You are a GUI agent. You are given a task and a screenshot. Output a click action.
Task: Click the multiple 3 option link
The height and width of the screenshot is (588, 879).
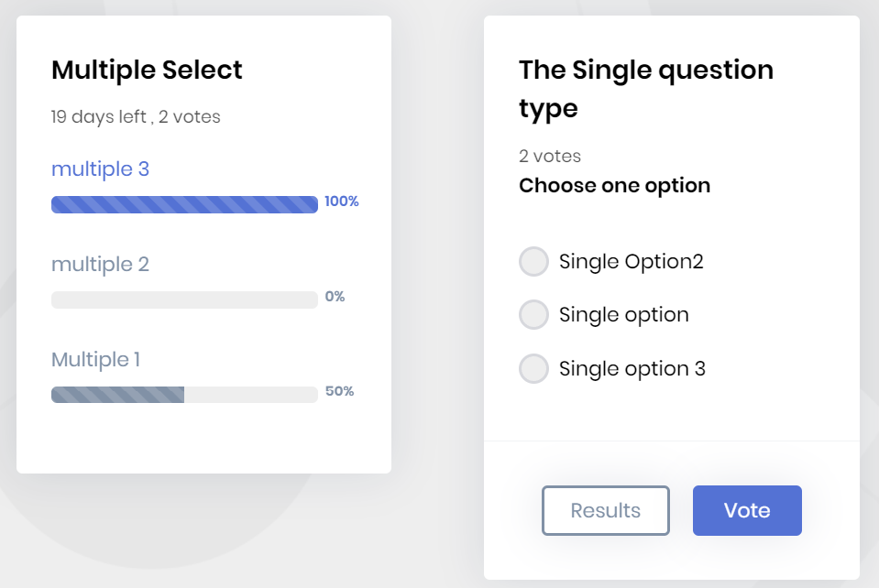tap(100, 169)
